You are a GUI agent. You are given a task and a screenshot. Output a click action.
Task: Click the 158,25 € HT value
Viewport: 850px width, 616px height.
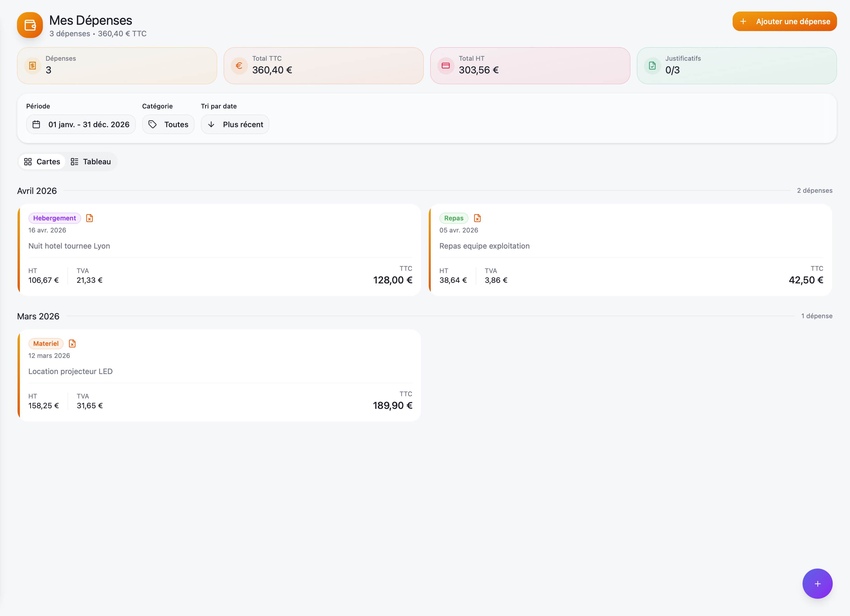(x=43, y=406)
